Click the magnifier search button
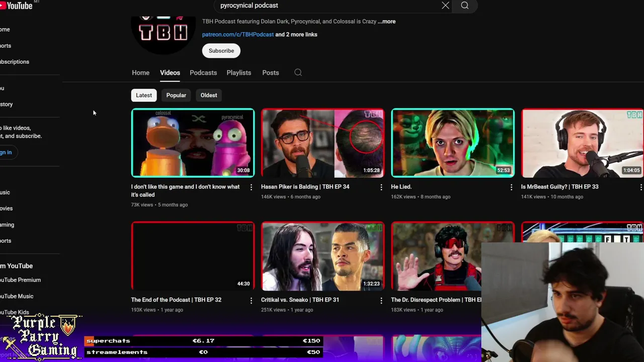The width and height of the screenshot is (644, 362). [465, 6]
